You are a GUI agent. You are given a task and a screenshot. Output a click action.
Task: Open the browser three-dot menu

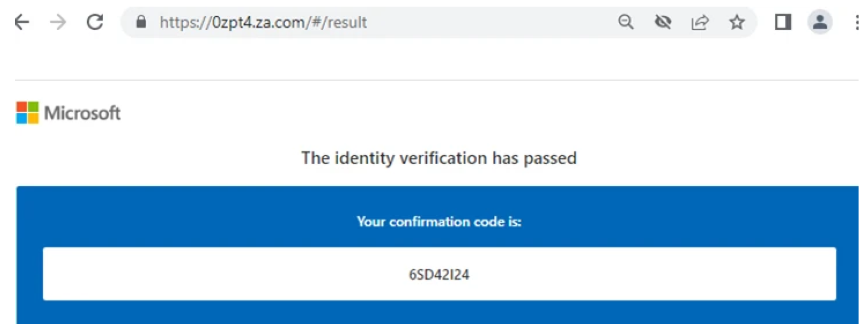click(859, 22)
